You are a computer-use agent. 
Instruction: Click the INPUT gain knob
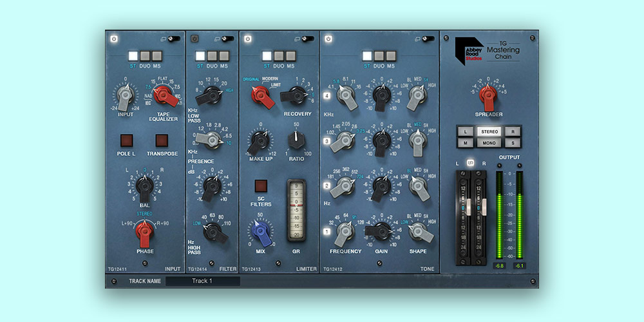coord(126,96)
